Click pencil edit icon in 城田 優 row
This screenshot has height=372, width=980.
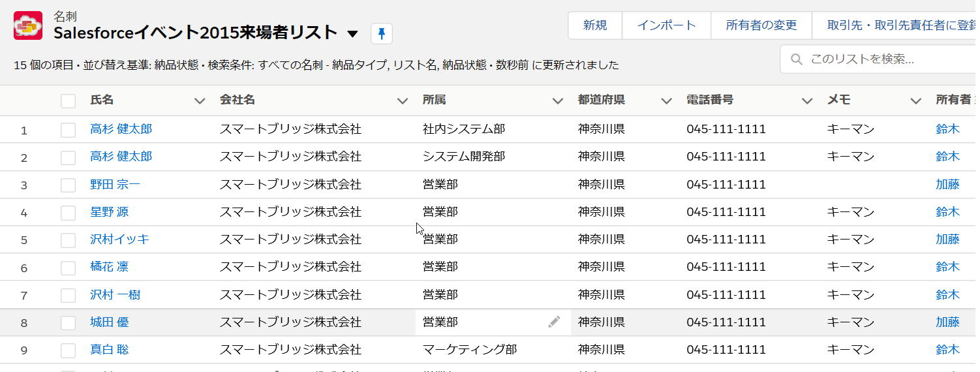coord(554,322)
